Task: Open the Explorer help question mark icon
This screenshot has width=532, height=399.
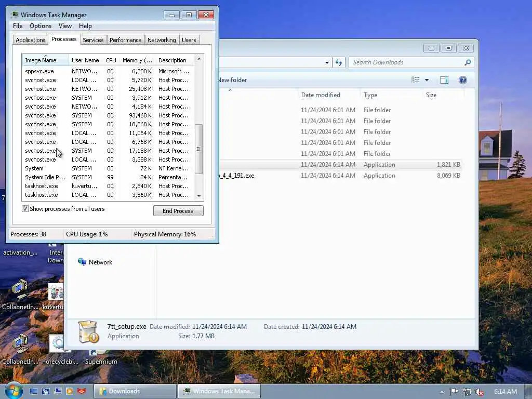Action: click(x=462, y=80)
